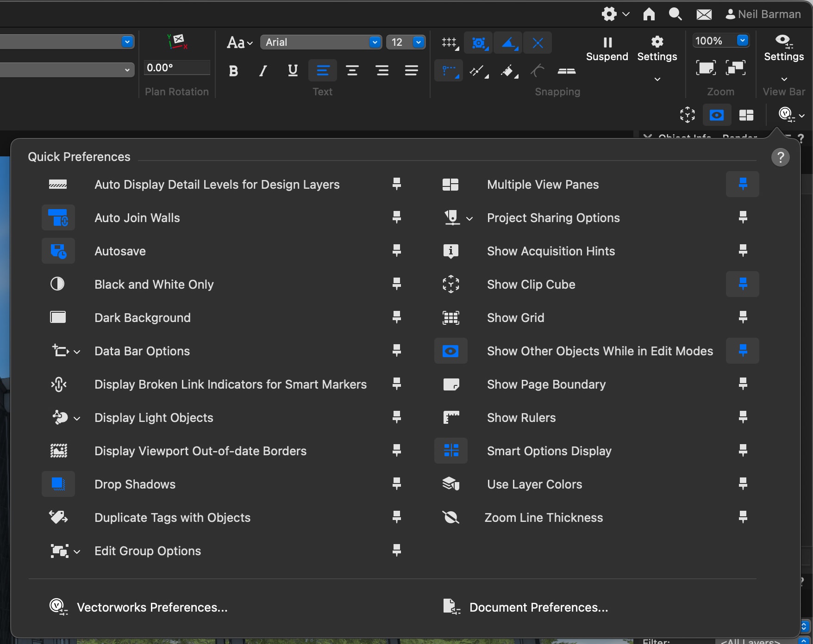Open Document Preferences

click(x=538, y=607)
